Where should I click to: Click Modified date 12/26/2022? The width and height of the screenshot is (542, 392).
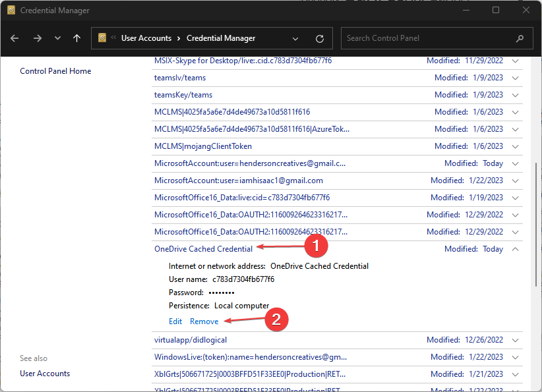tap(484, 340)
